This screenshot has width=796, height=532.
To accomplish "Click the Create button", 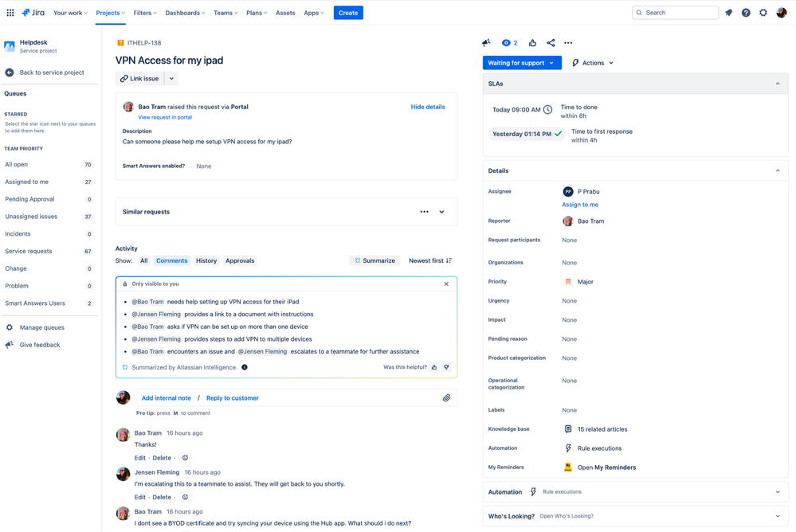I will (348, 13).
